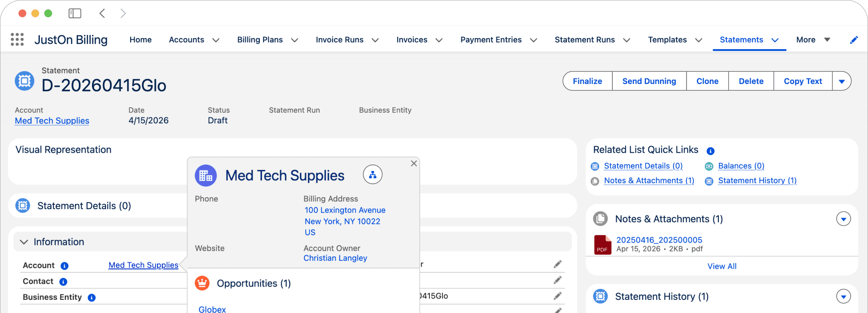
Task: Open the Statement Details (0) quick link
Action: click(643, 166)
